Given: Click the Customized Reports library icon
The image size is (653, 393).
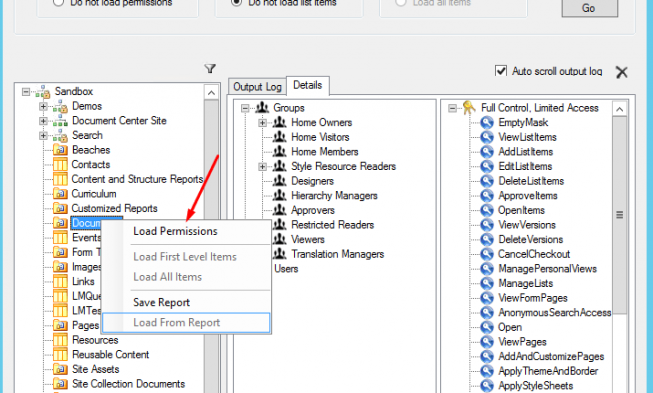Looking at the screenshot, I should pos(60,209).
